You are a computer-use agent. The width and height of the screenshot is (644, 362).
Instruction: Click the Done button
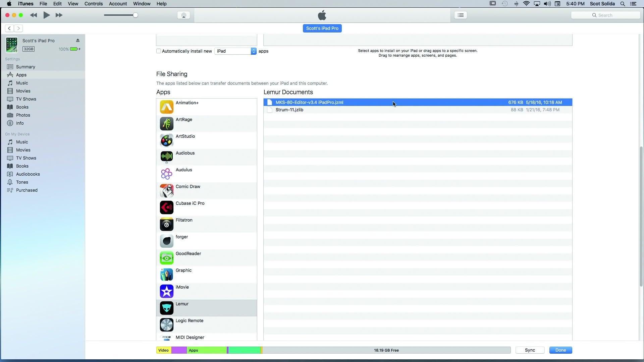pos(560,350)
